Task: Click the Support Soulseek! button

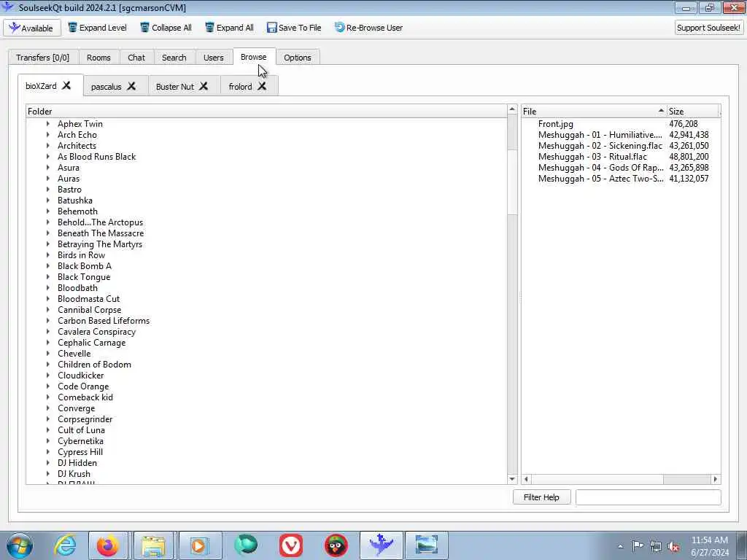Action: 709,28
